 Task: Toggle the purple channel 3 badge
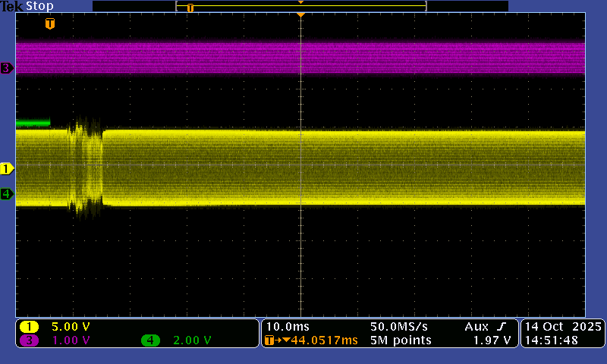(30, 340)
